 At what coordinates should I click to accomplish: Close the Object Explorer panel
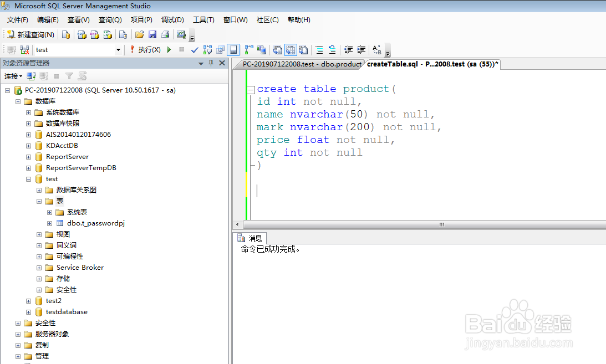point(222,63)
